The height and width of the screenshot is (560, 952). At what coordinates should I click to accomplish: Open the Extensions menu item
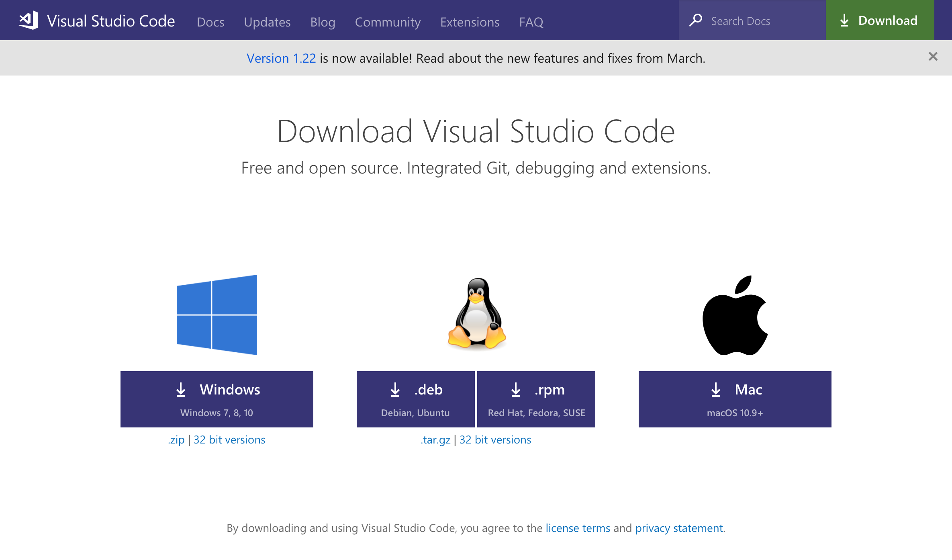click(x=469, y=21)
